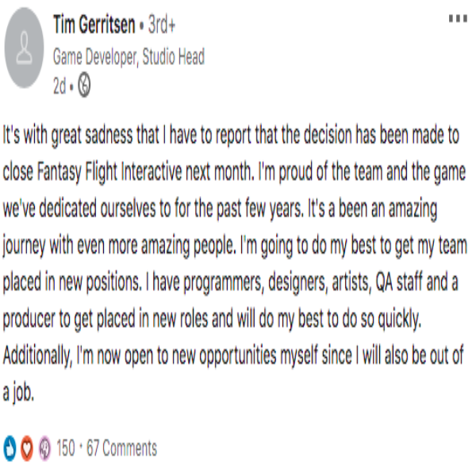Click the final words 'a job.' of post
Screen dimensions: 476x476
[x=20, y=393]
